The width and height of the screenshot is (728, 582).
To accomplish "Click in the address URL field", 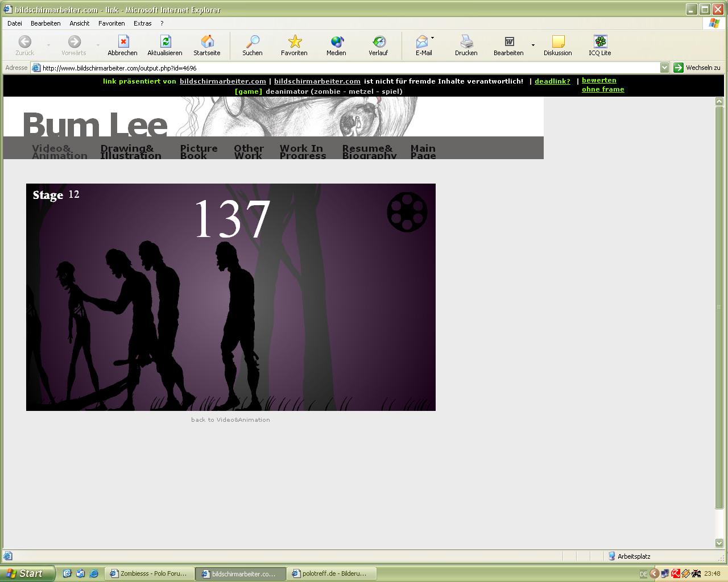I will [x=350, y=68].
